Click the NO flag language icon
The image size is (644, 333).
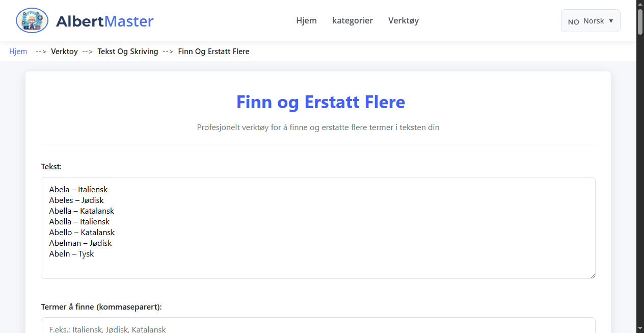coord(573,21)
